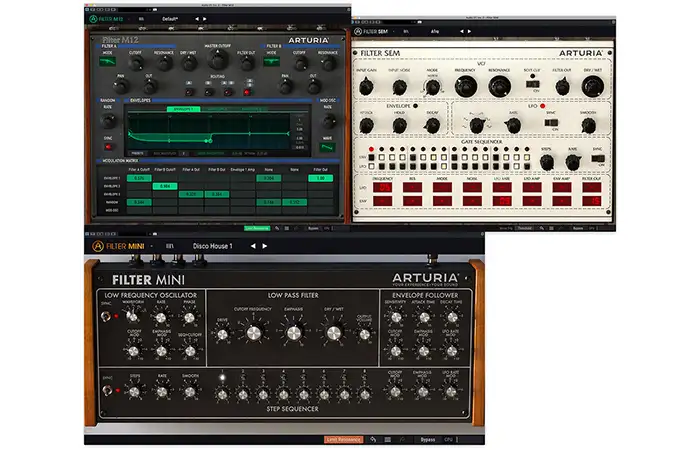Screen dimensions: 700x450
Task: Switch to Envelope 3 tab in Filter M12
Action: pyautogui.click(x=251, y=109)
